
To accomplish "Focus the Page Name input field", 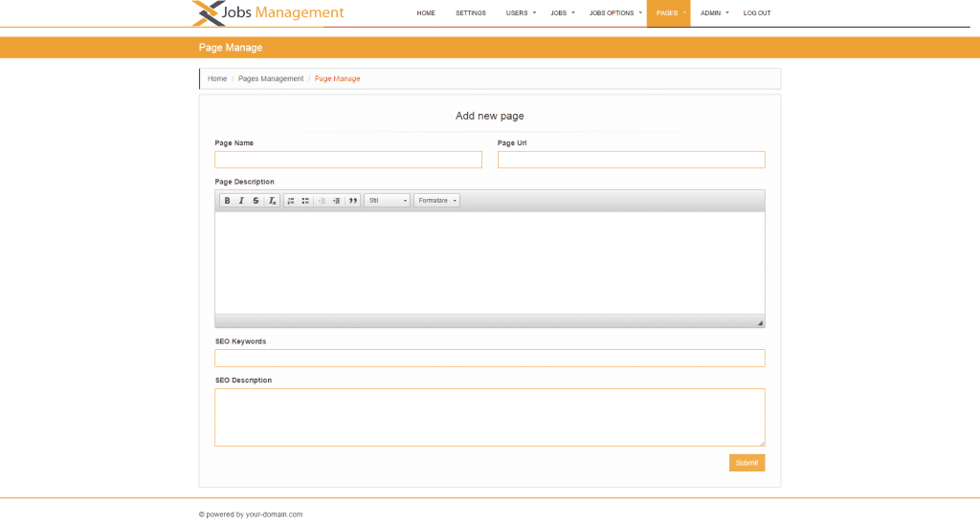I will [x=348, y=160].
